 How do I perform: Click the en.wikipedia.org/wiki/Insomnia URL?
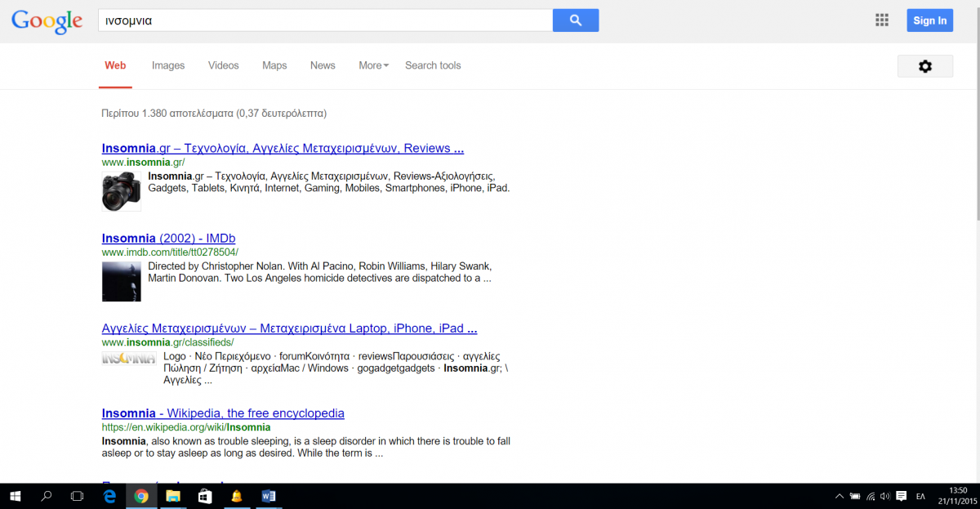pyautogui.click(x=186, y=427)
